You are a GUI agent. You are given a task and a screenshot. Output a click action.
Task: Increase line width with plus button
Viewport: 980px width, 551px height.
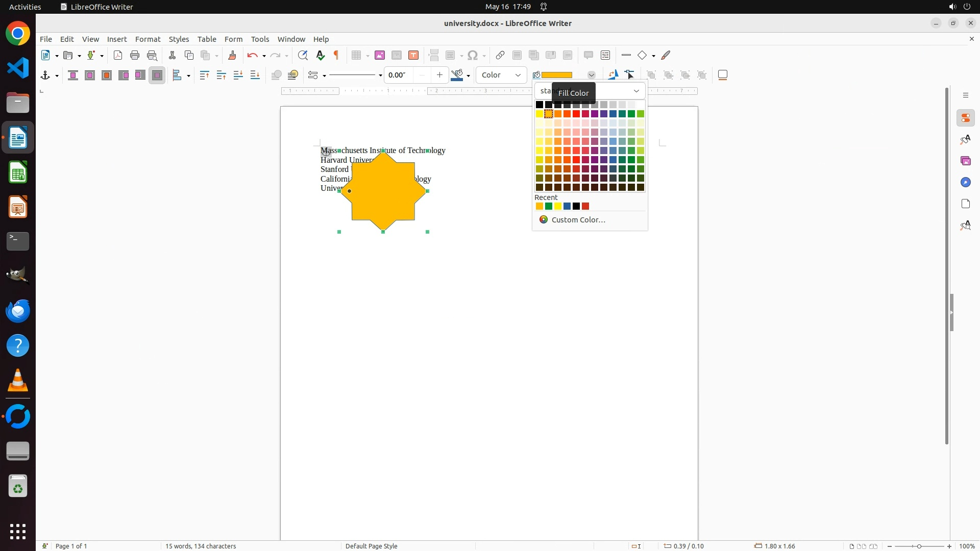point(439,75)
